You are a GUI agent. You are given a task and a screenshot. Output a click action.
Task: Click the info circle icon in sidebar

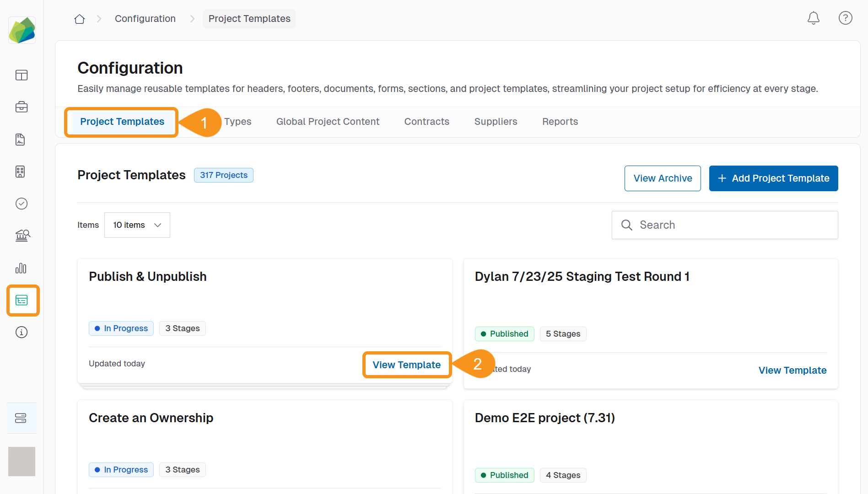22,332
